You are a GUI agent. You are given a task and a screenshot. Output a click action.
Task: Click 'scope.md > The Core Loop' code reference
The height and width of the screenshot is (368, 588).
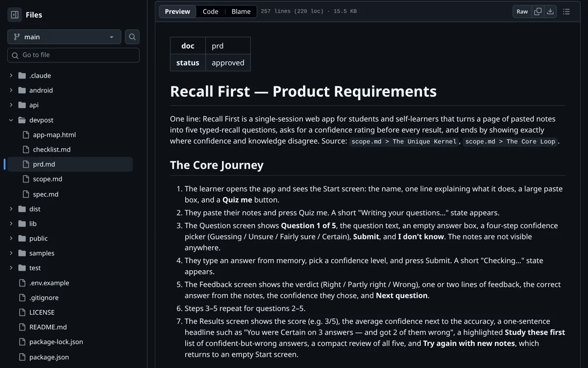point(511,141)
